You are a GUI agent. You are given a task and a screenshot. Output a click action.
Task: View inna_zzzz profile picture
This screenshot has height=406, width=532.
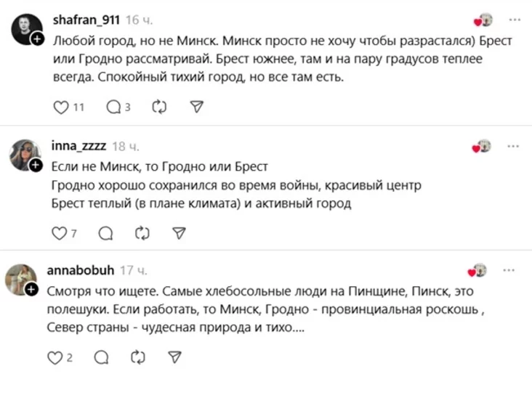pos(25,153)
